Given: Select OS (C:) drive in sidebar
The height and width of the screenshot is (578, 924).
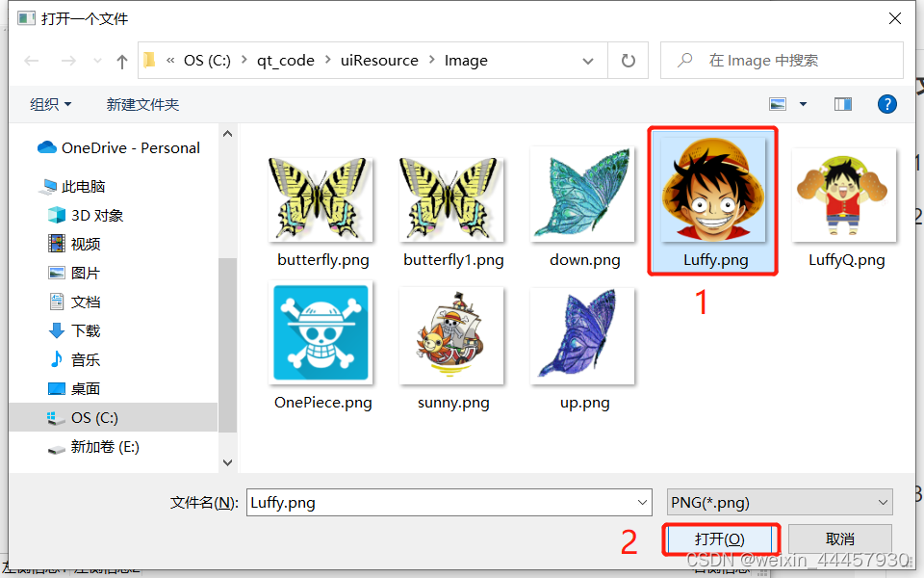Looking at the screenshot, I should [114, 417].
